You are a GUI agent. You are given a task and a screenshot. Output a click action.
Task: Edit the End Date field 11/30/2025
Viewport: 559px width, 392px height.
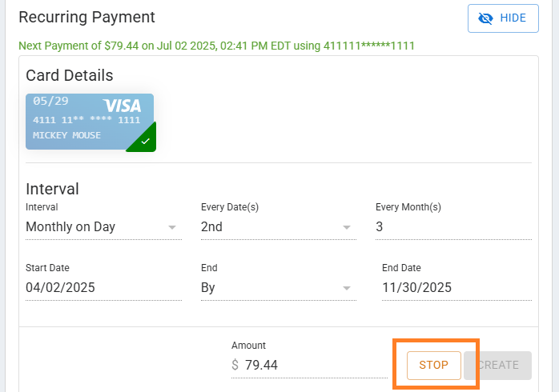[456, 288]
